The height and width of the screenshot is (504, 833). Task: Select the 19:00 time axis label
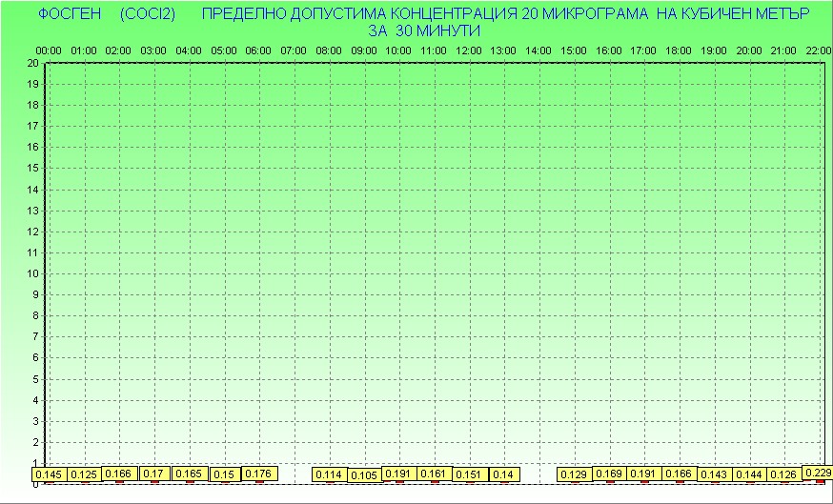pos(714,51)
